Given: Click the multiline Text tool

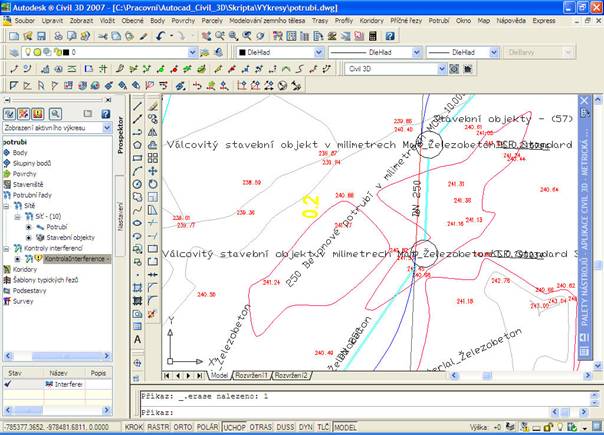Looking at the screenshot, I should (138, 339).
